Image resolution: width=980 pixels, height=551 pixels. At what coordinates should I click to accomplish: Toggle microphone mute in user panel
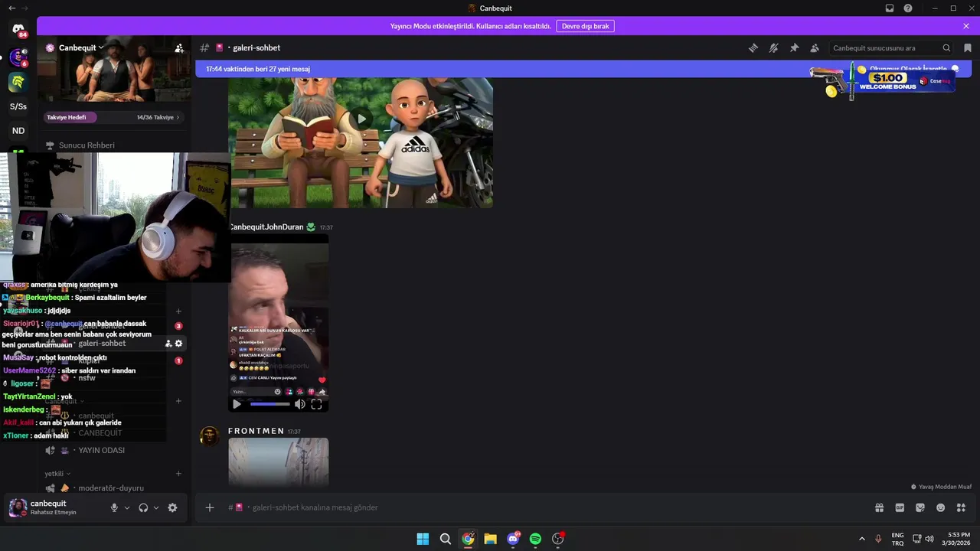click(x=114, y=507)
